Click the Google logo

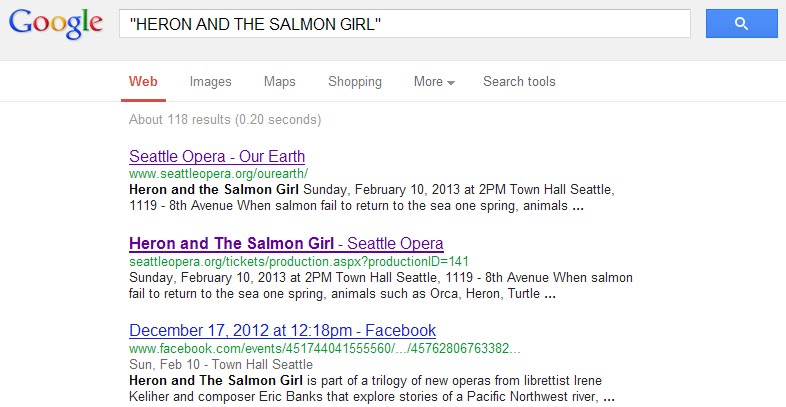(56, 24)
